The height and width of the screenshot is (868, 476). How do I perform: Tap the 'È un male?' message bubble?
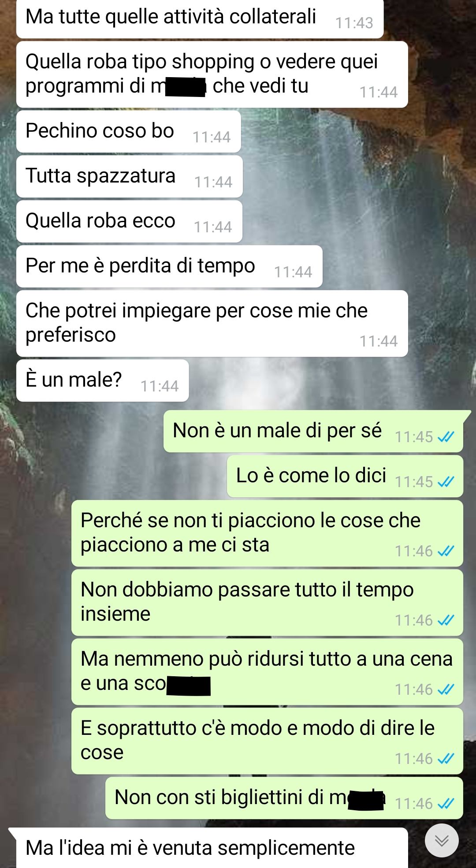tap(103, 380)
